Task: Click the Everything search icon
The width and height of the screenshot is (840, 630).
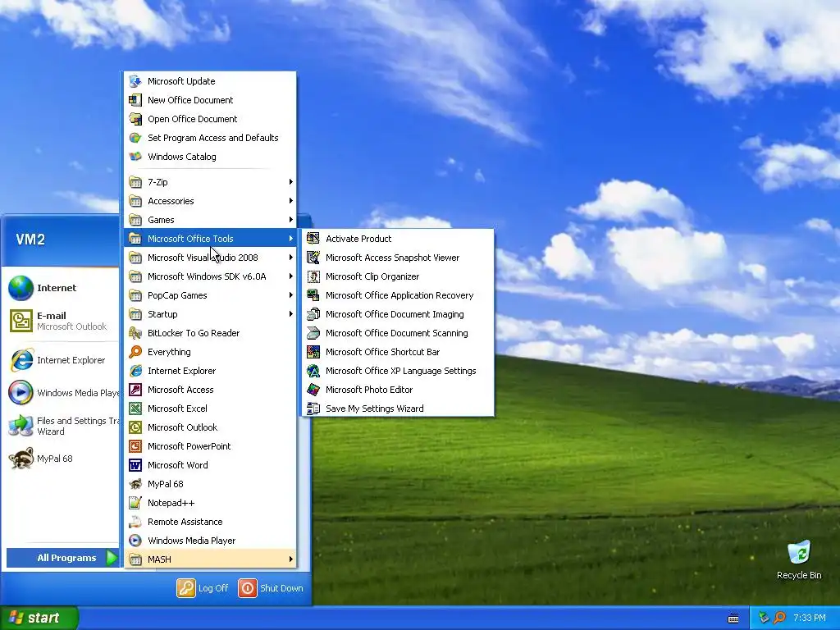Action: 135,352
